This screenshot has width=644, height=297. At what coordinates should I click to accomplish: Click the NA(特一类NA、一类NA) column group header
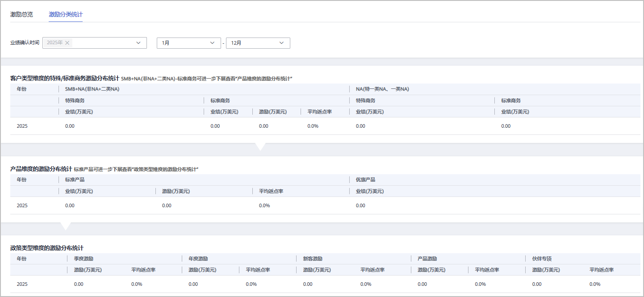coord(382,89)
